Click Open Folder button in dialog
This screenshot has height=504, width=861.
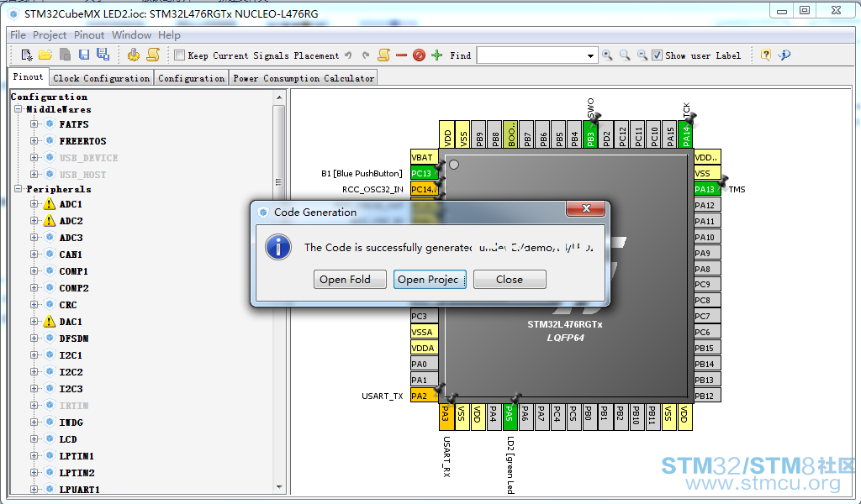[351, 279]
